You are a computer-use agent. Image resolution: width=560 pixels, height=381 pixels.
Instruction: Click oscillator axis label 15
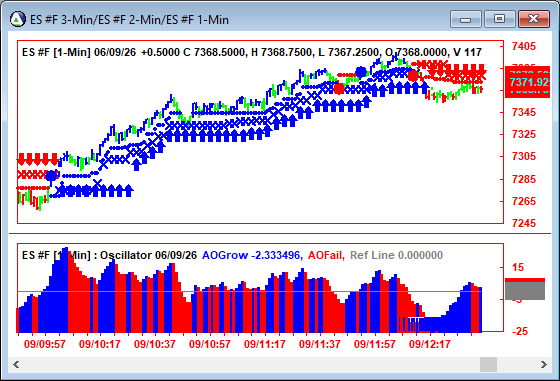518,267
